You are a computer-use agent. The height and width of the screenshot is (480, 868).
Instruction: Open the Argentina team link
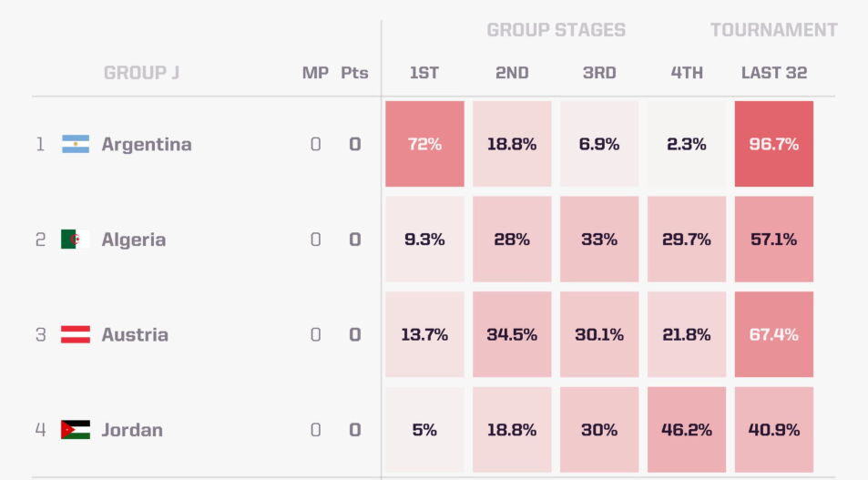coord(147,144)
